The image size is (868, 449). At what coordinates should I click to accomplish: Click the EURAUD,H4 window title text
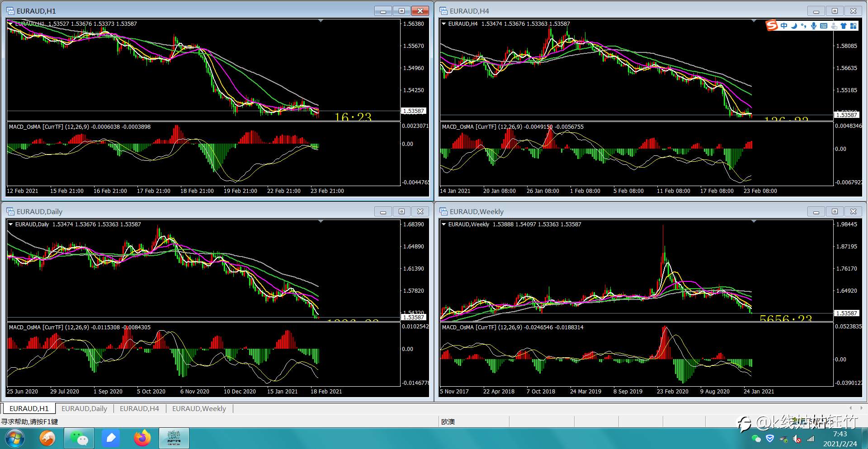click(469, 11)
